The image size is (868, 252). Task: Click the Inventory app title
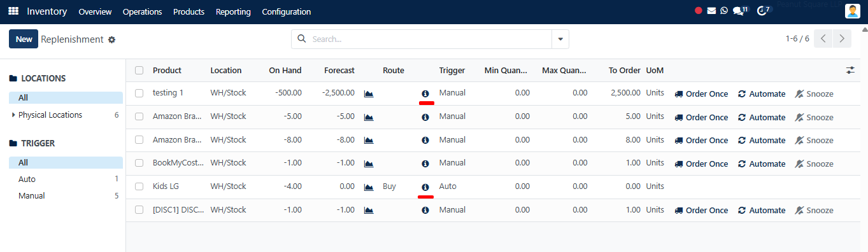pos(47,11)
